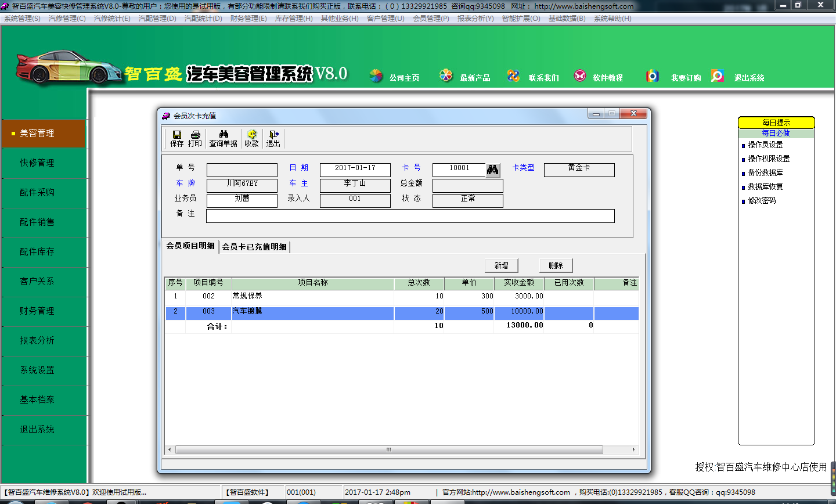Click the 删除 (delete) button
The height and width of the screenshot is (504, 836).
pyautogui.click(x=556, y=265)
